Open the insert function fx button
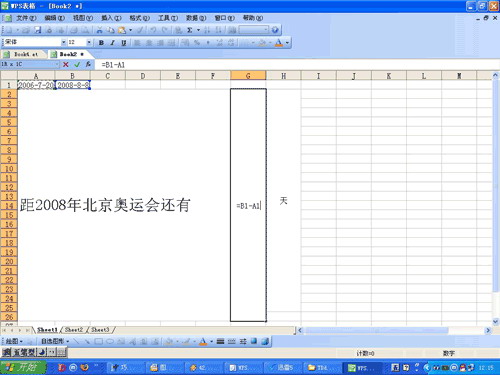The width and height of the screenshot is (500, 375). 88,64
